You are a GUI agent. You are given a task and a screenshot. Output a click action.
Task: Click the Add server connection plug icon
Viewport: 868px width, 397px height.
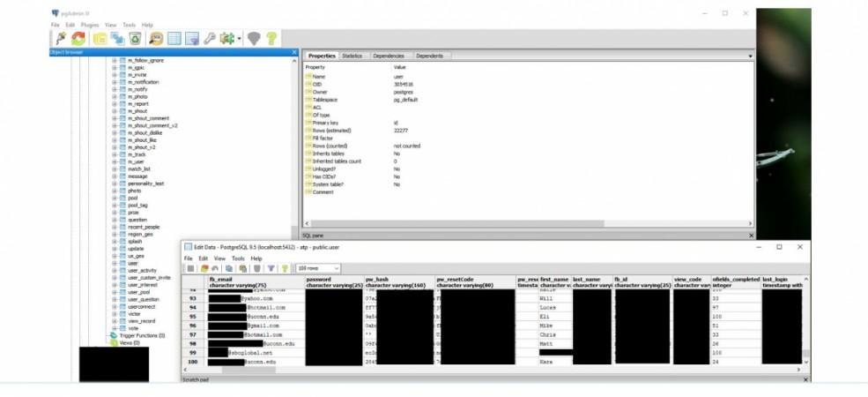point(59,39)
